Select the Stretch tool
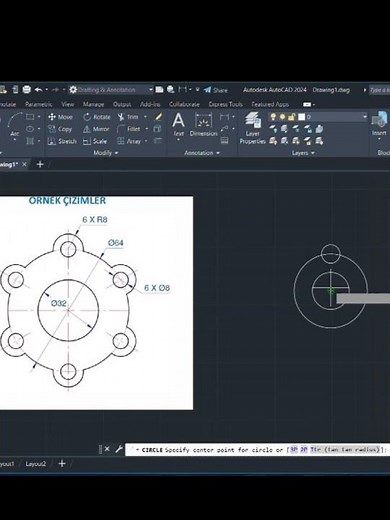 [x=62, y=141]
